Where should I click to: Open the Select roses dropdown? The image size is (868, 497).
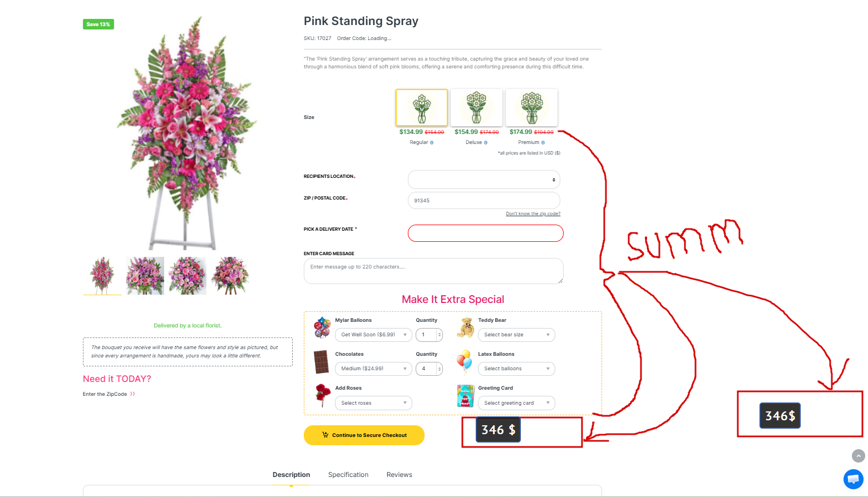point(373,403)
